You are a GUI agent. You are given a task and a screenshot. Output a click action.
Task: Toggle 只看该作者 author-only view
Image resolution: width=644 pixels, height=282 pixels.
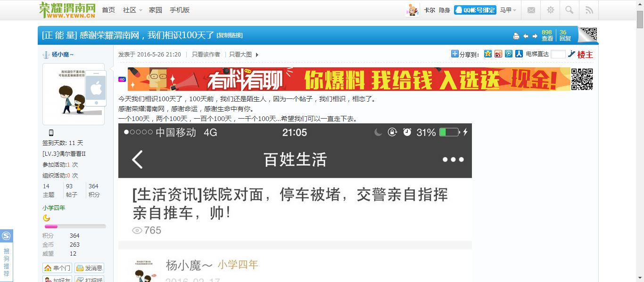click(x=206, y=55)
